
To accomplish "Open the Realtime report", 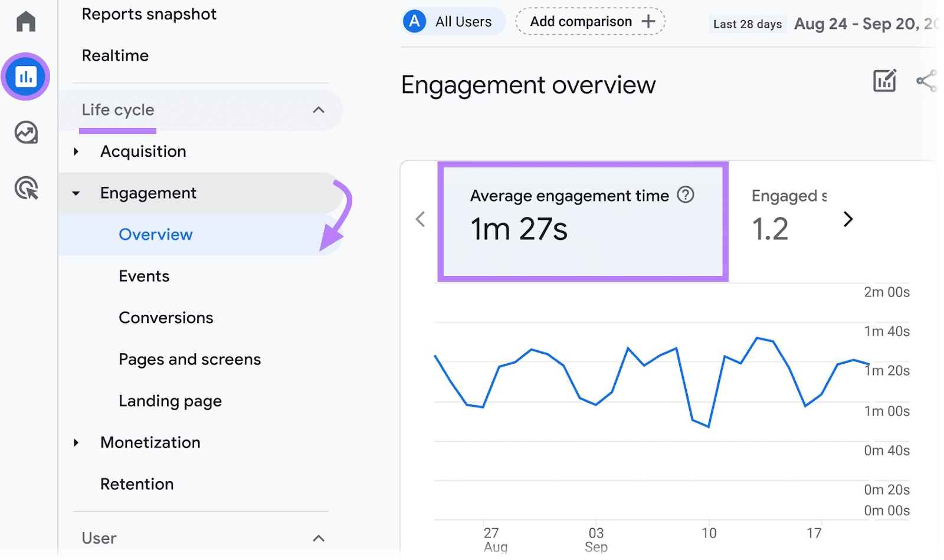I will [114, 55].
